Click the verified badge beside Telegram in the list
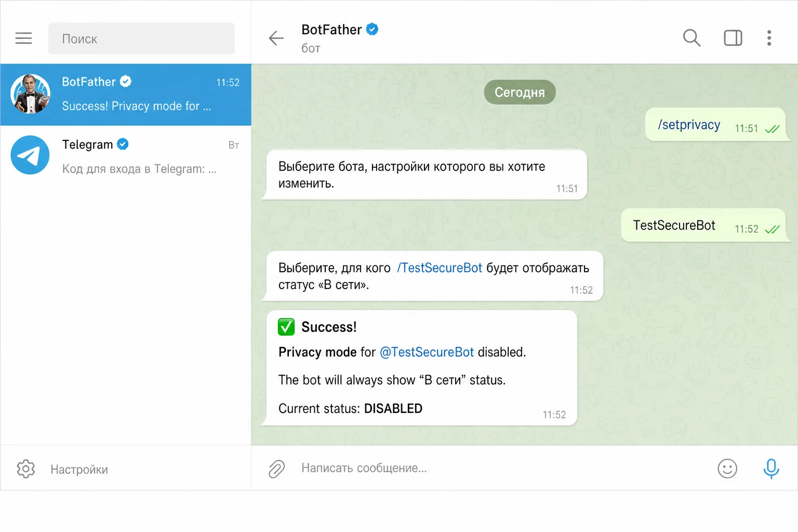 [x=123, y=144]
